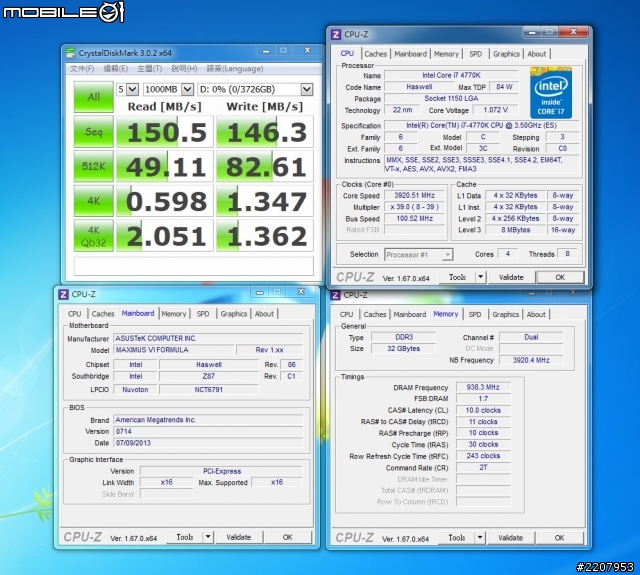Click Validate in Mainboard CPU-Z window

[239, 537]
